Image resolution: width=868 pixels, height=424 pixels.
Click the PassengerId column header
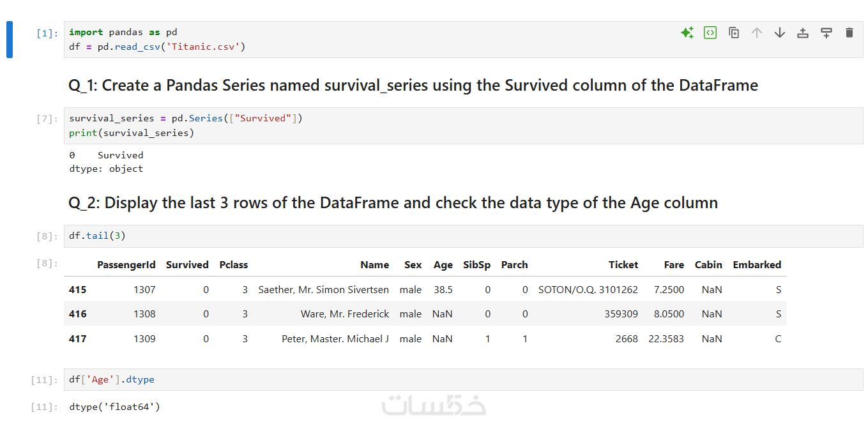pos(126,265)
